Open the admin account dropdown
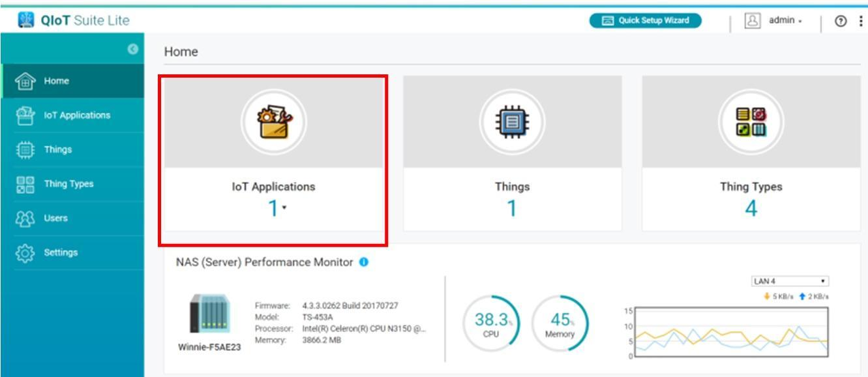This screenshot has height=377, width=868. pyautogui.click(x=785, y=21)
